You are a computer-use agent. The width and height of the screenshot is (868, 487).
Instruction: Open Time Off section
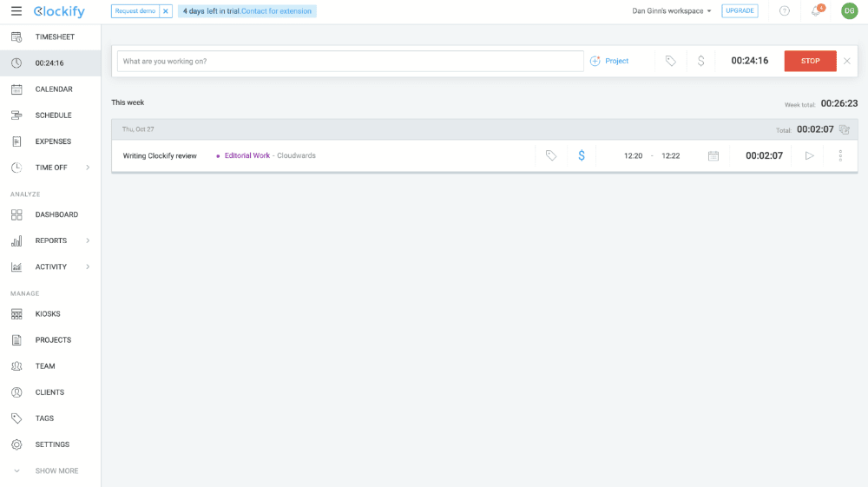point(51,168)
